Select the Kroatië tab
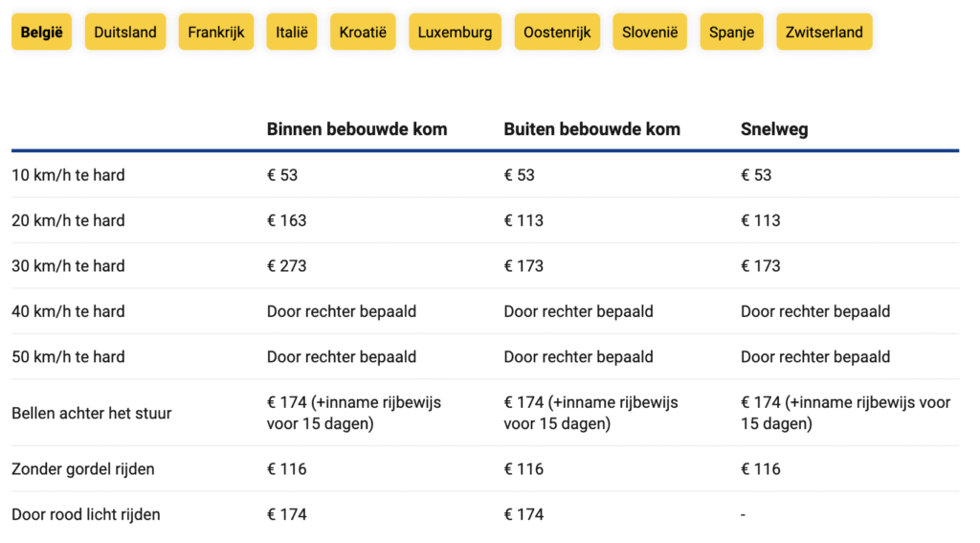 point(363,32)
